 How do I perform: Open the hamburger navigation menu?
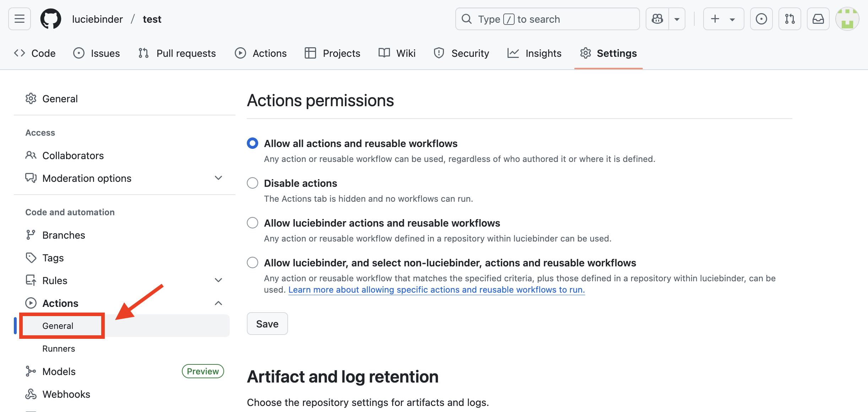pos(20,19)
